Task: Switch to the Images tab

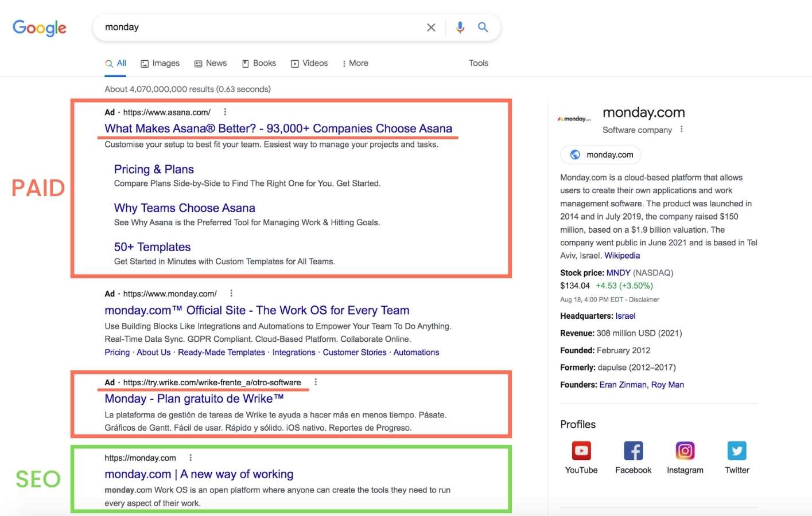Action: pyautogui.click(x=160, y=63)
